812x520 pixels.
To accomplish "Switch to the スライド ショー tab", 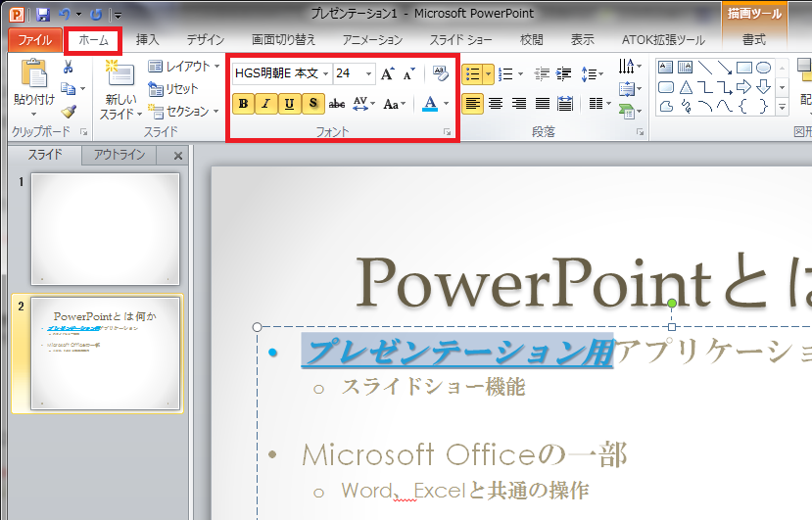I will click(461, 40).
